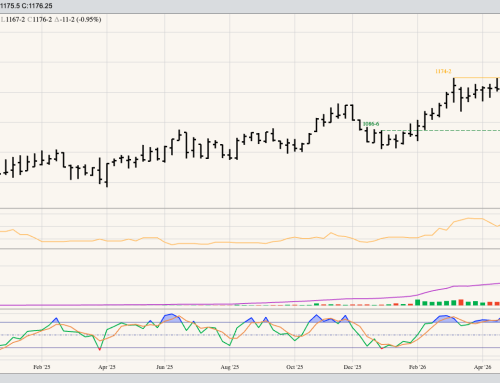Select the orange indicator line in second pane

coord(250,243)
